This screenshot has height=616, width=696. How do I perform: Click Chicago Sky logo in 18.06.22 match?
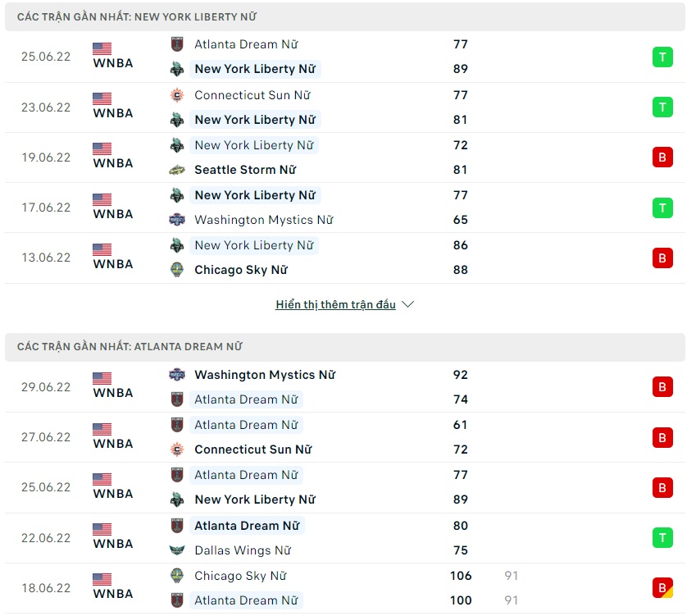[177, 576]
